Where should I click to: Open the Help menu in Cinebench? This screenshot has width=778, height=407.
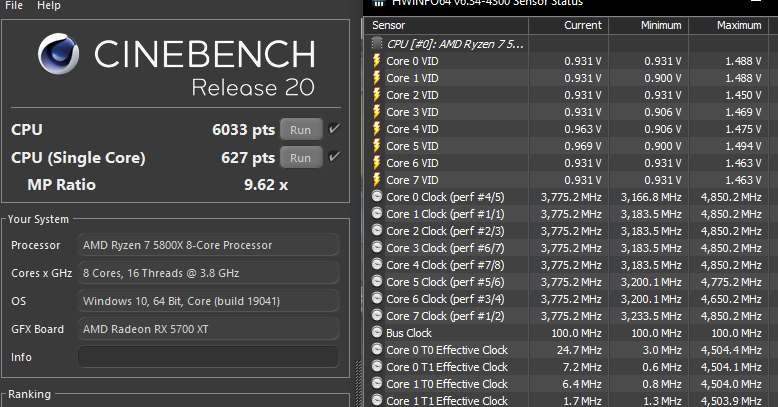(x=49, y=5)
